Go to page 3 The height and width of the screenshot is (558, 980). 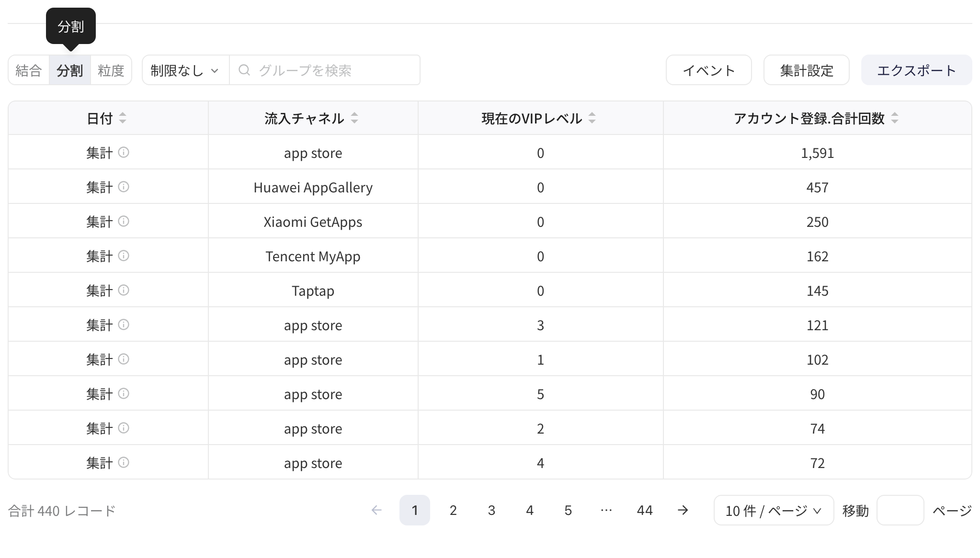[x=491, y=511]
